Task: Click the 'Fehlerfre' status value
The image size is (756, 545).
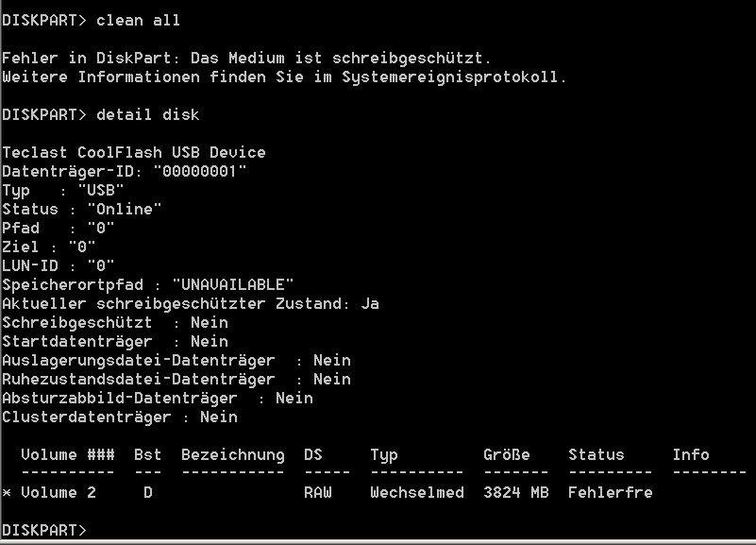Action: [611, 492]
